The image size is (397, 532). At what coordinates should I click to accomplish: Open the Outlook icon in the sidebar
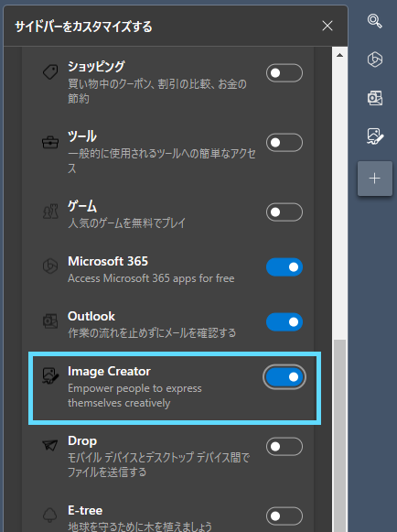(375, 98)
